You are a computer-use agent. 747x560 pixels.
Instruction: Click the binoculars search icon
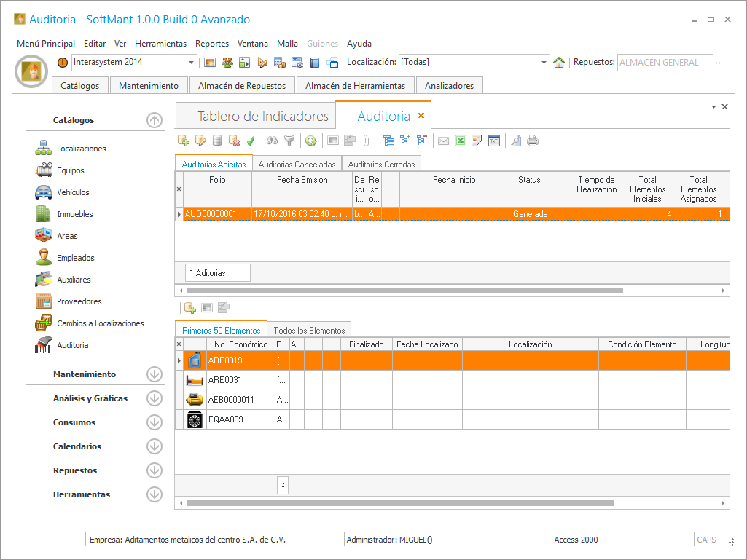coord(272,141)
